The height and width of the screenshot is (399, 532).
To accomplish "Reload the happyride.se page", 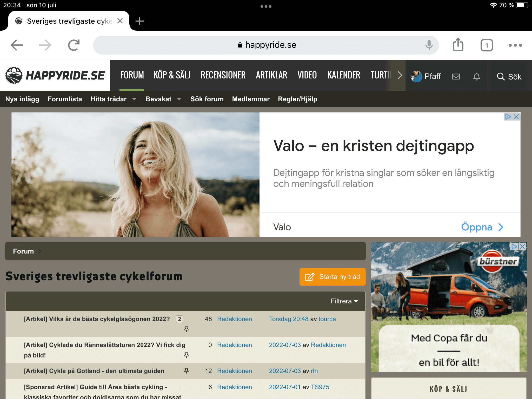I will 74,45.
